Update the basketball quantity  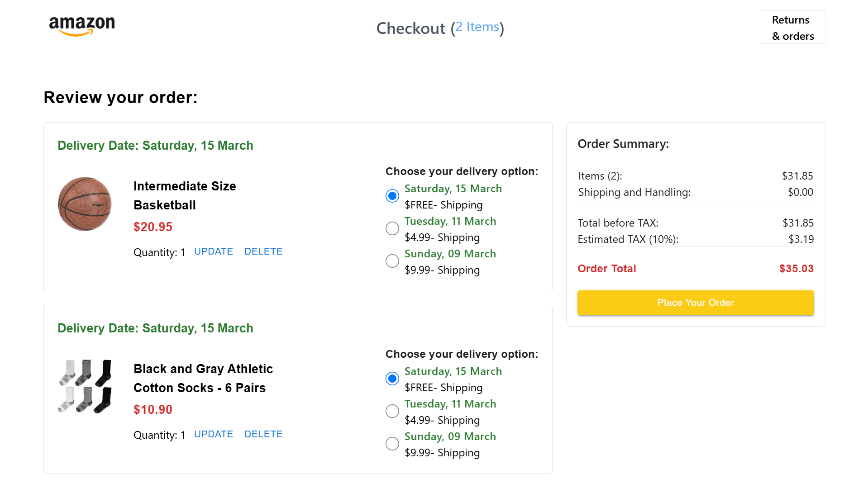(x=213, y=251)
